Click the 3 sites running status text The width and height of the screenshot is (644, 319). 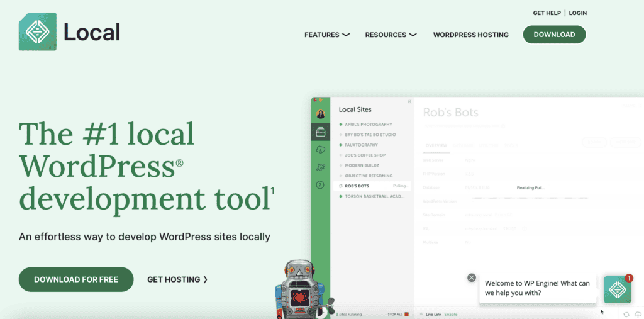coord(348,315)
